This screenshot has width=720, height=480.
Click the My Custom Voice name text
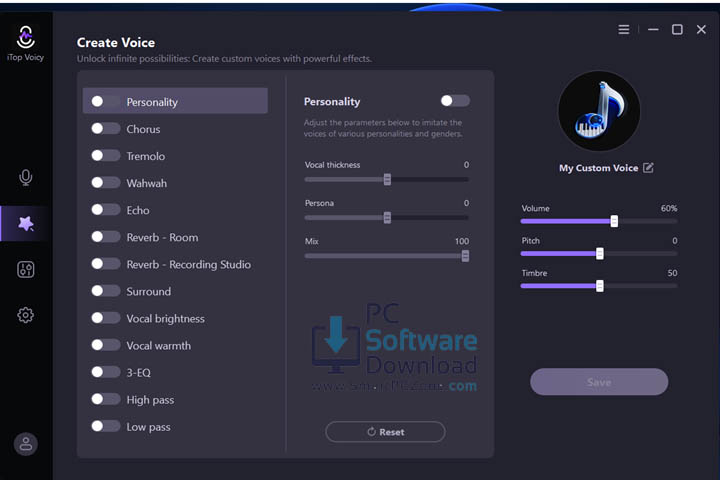[x=598, y=168]
